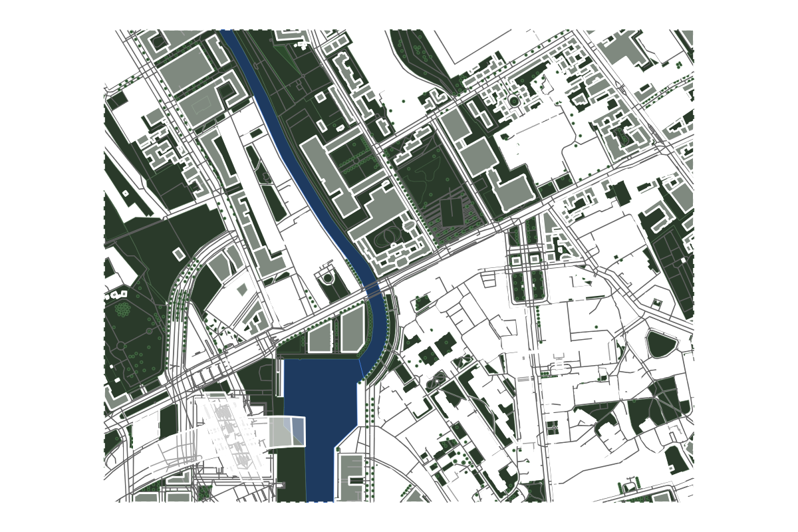Viewport: 798px width, 532px height.
Task: Select the oval track inside the courtyard
Action: click(388, 236)
